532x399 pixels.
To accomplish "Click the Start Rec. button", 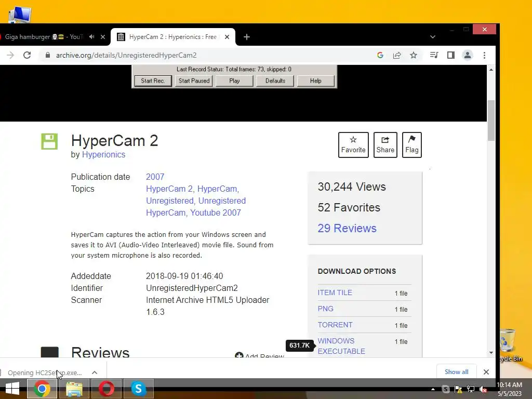I will click(x=153, y=81).
